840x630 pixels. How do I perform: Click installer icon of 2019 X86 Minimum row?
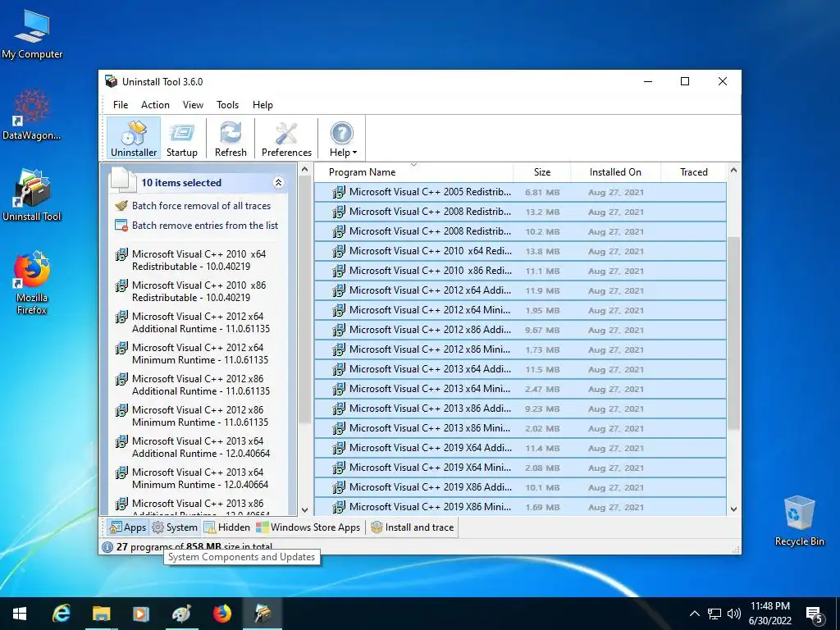(339, 507)
